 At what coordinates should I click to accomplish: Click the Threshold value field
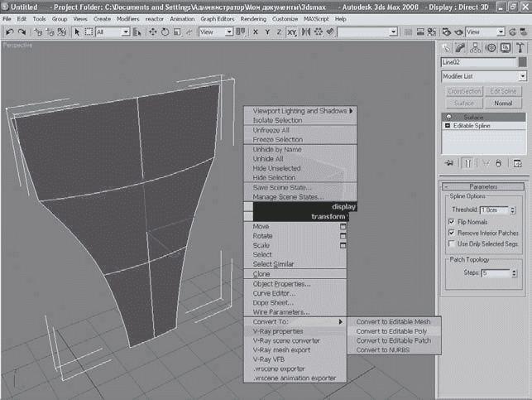click(x=495, y=210)
